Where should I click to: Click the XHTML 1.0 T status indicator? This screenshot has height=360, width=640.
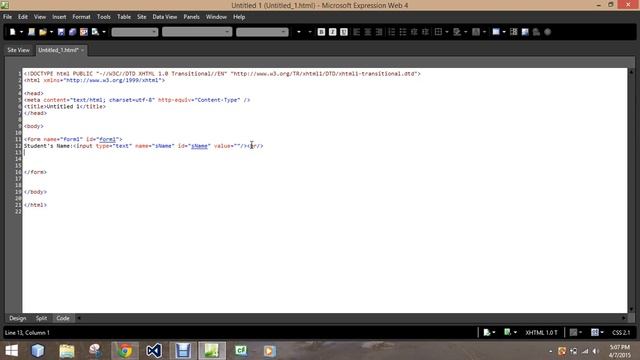click(541, 332)
